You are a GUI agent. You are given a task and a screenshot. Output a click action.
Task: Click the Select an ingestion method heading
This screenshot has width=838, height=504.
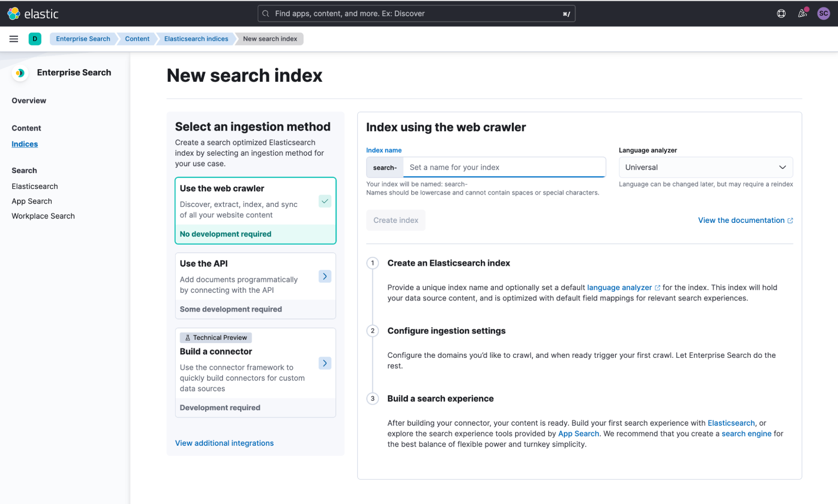pos(253,127)
